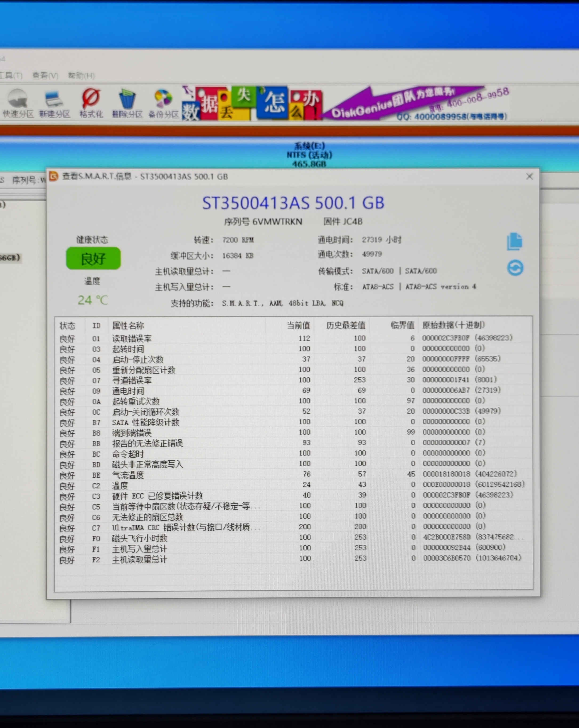The image size is (579, 728).
Task: Click the 49979 power cycle count value
Action: pyautogui.click(x=372, y=254)
